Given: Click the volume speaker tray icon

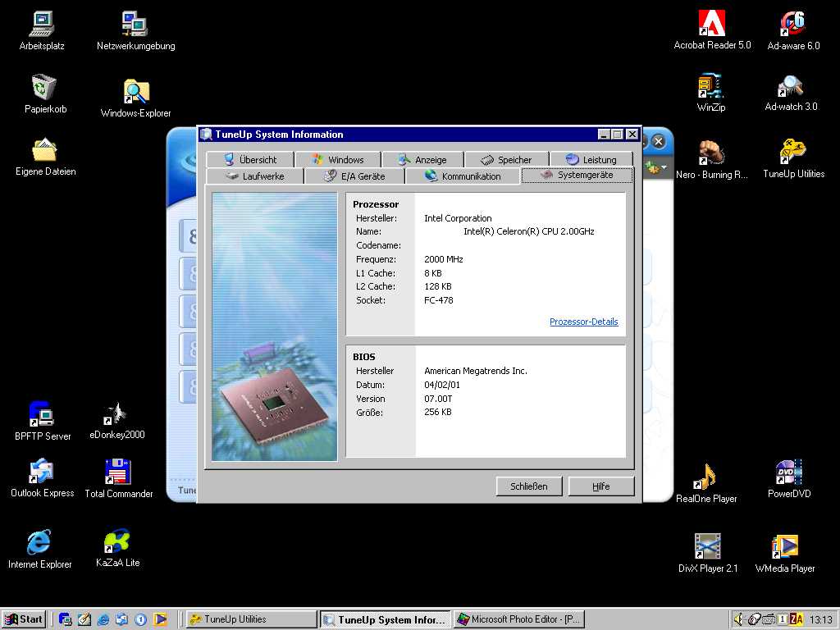Looking at the screenshot, I should pos(738,619).
